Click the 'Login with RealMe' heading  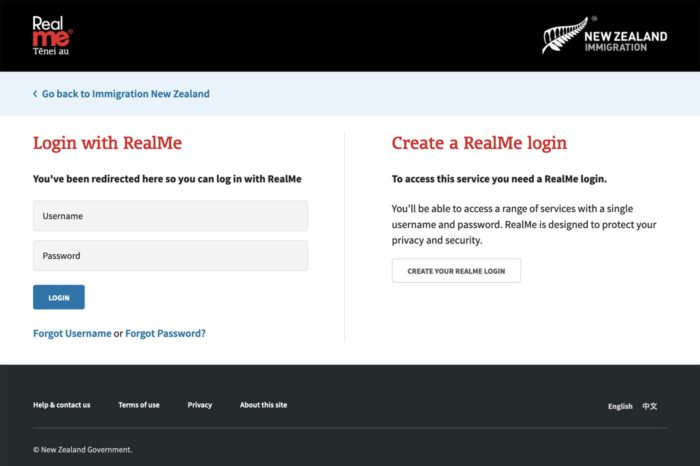click(108, 143)
